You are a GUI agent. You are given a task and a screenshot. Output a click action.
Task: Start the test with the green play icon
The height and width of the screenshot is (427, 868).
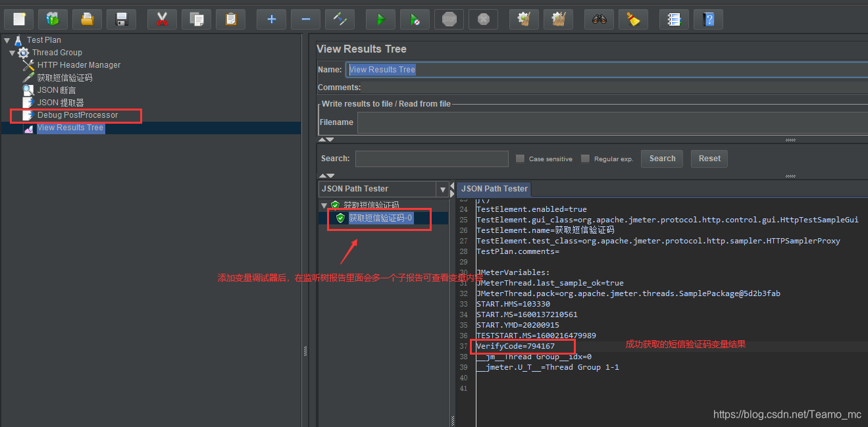380,19
